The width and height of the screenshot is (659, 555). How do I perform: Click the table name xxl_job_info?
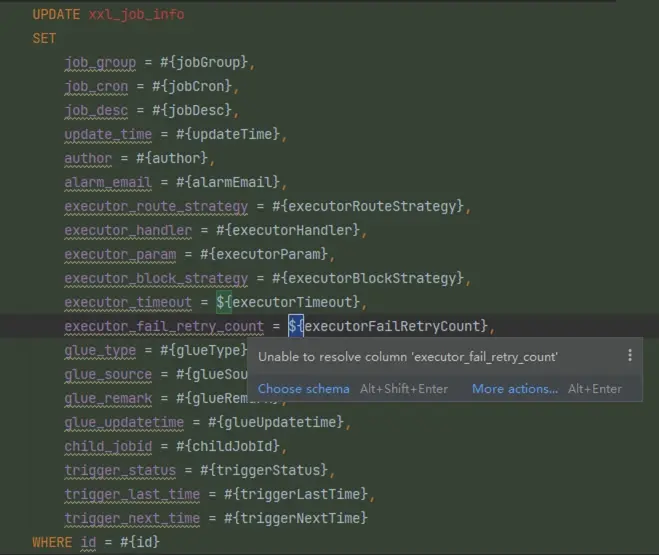(136, 15)
